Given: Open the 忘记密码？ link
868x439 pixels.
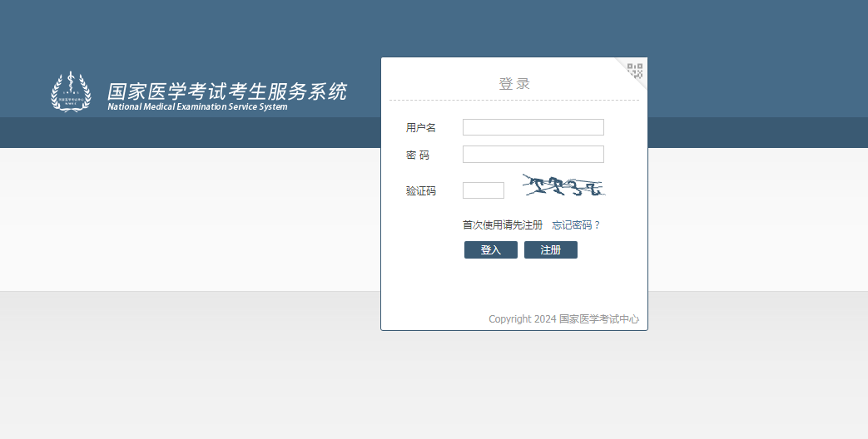Looking at the screenshot, I should pos(576,225).
